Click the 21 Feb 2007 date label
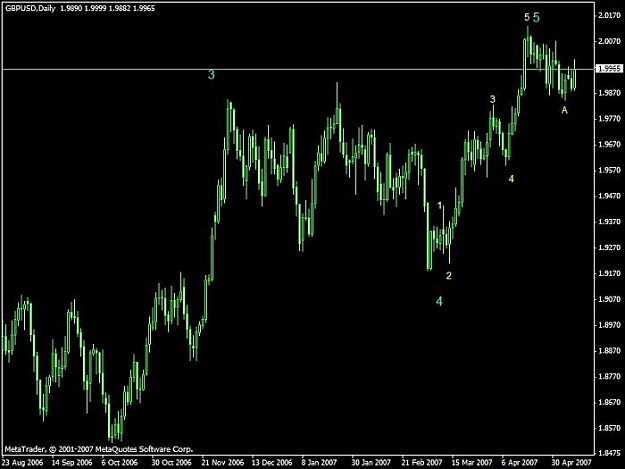 coord(422,463)
